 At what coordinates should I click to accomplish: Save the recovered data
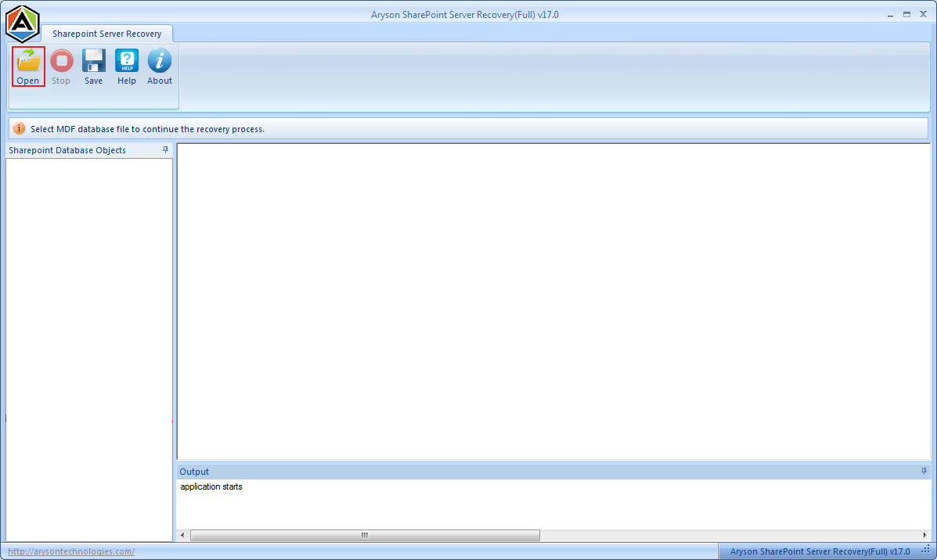pyautogui.click(x=93, y=66)
